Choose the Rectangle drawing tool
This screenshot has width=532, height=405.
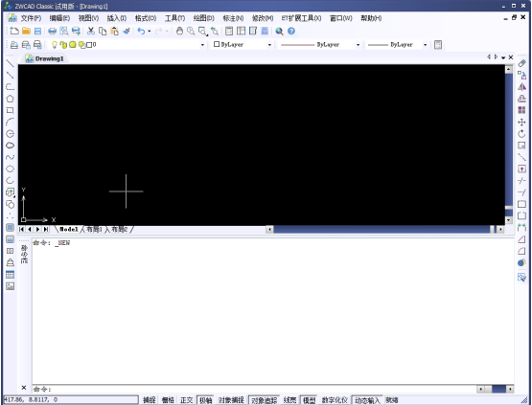(10, 110)
